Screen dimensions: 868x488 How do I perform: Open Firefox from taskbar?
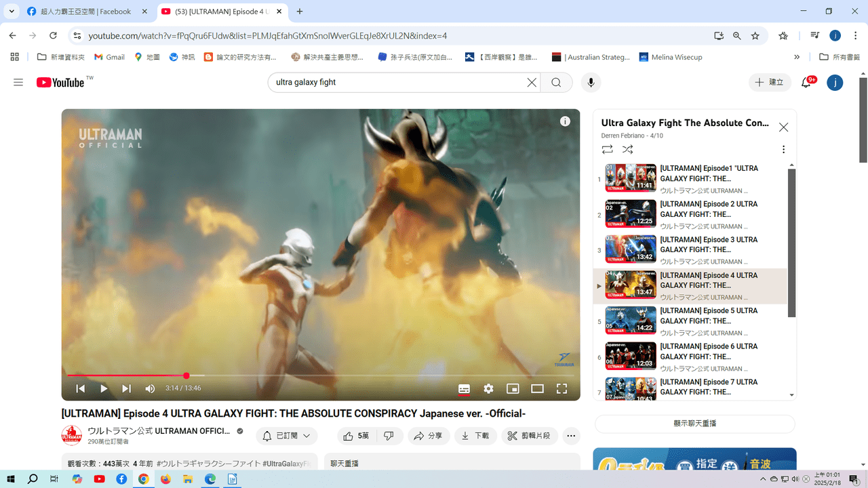[165, 479]
